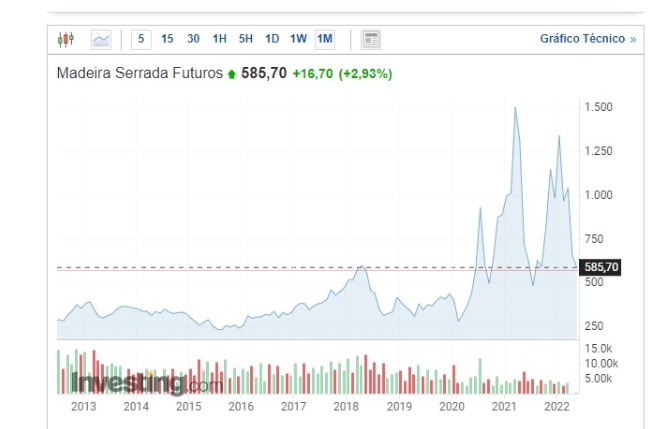Click the 585,70 current price tag on axis
Viewport: 661px width, 429px height.
(x=602, y=267)
